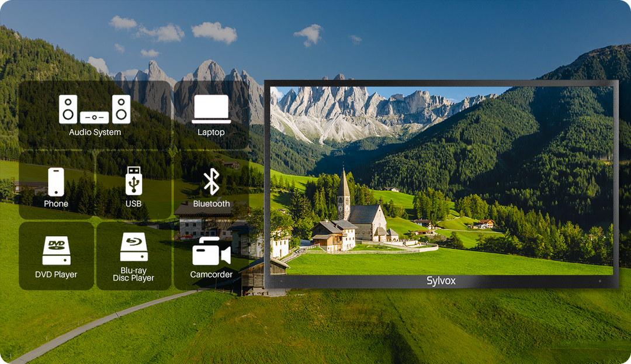Select the 'DVD Player' text label
631x364 pixels.
coord(56,275)
